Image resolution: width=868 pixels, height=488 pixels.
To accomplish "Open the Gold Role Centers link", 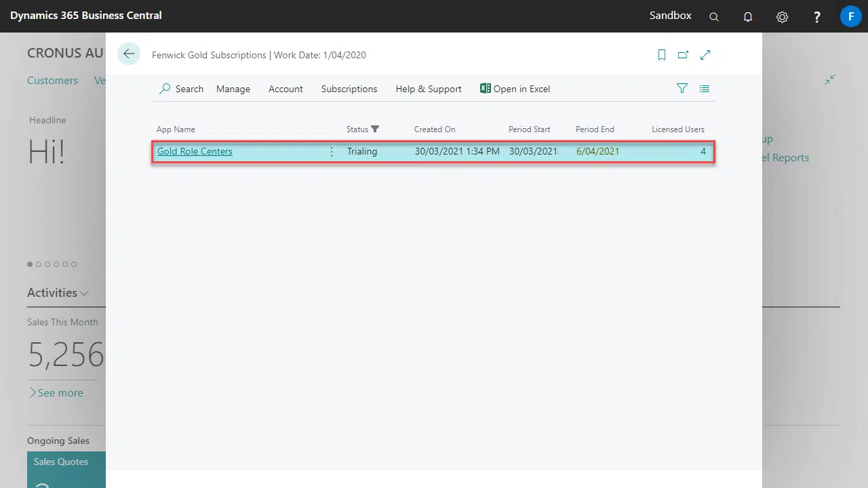I will tap(195, 152).
